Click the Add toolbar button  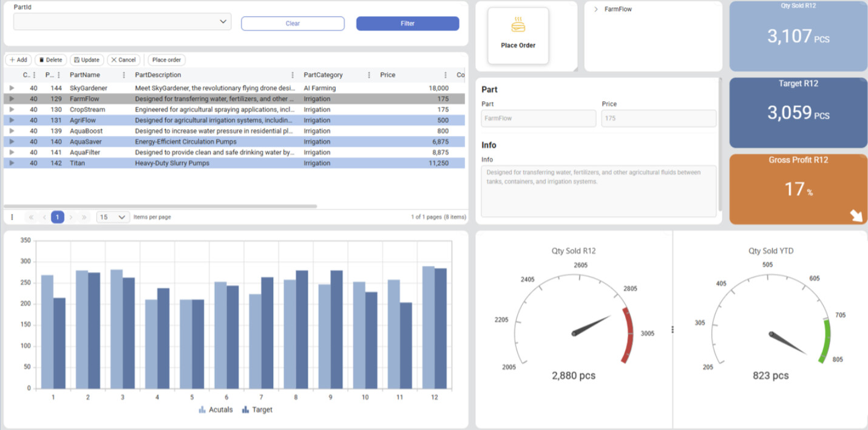tap(18, 60)
